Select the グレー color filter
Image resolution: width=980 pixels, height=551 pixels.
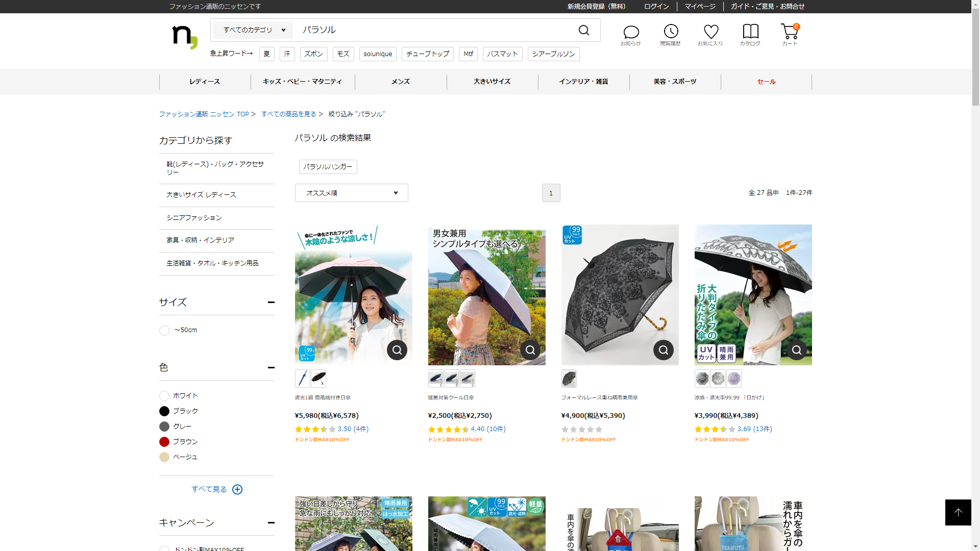164,427
